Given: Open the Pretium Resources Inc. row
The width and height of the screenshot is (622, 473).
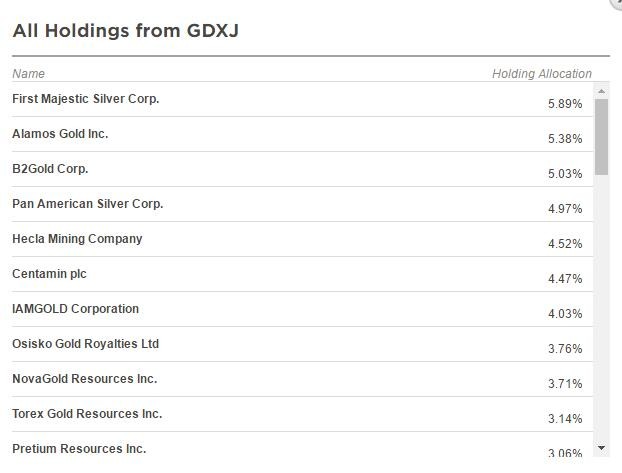Looking at the screenshot, I should 302,445.
